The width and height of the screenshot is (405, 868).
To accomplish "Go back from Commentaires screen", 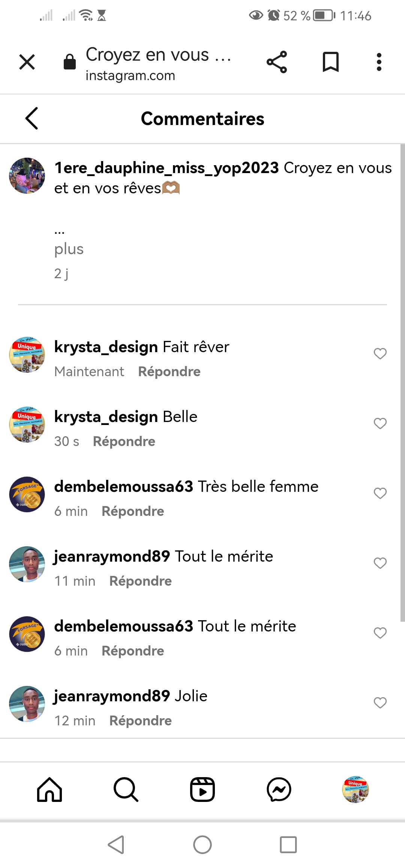I will tap(32, 119).
